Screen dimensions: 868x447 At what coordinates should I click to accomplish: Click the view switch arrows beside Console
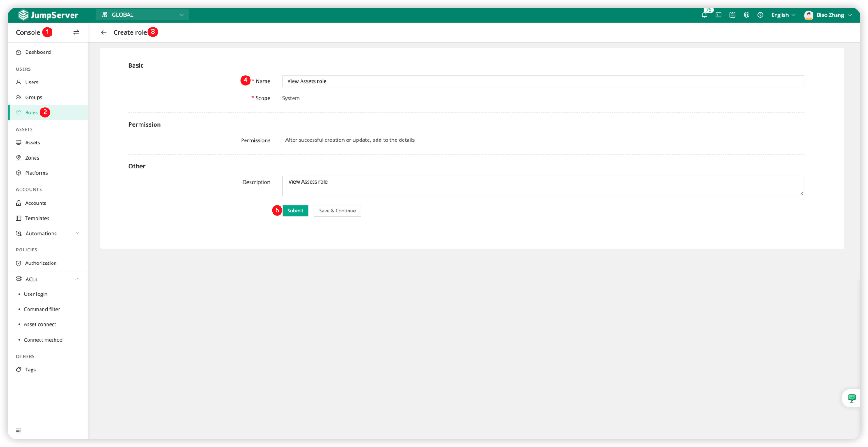76,32
